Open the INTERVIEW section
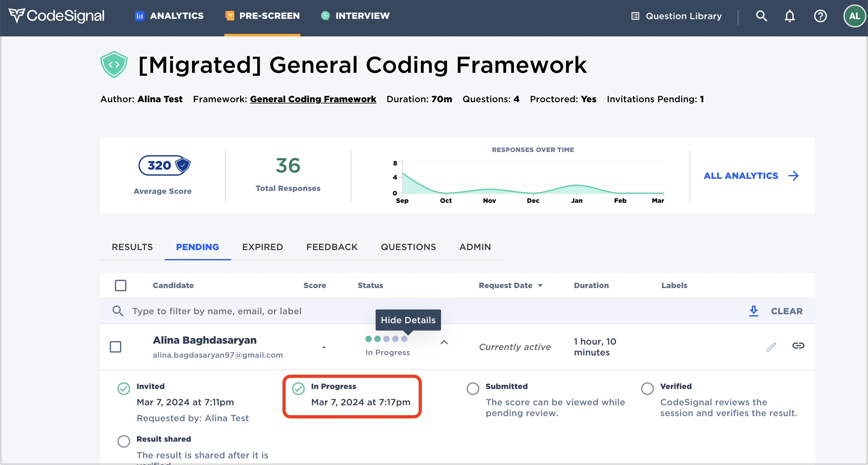 point(355,16)
